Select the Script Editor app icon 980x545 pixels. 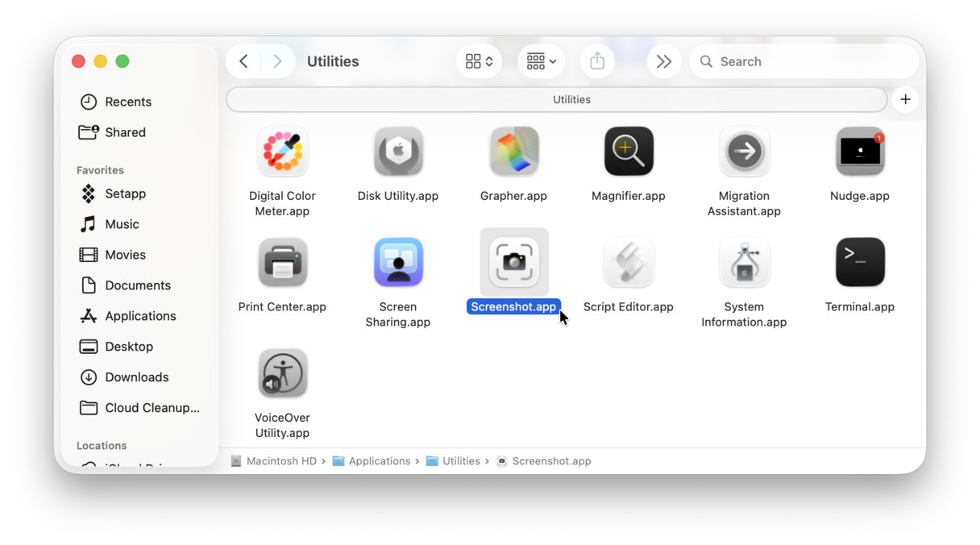tap(629, 262)
